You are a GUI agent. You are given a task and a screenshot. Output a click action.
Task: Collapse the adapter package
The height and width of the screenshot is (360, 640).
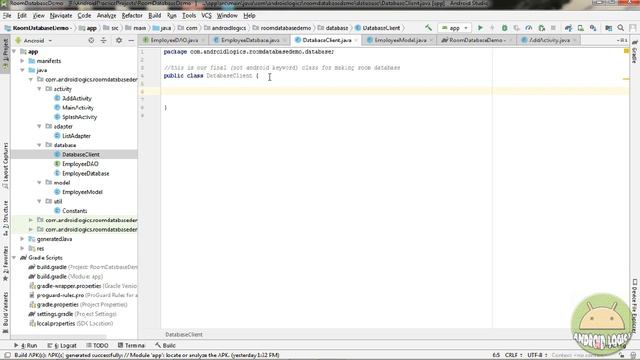[39, 127]
